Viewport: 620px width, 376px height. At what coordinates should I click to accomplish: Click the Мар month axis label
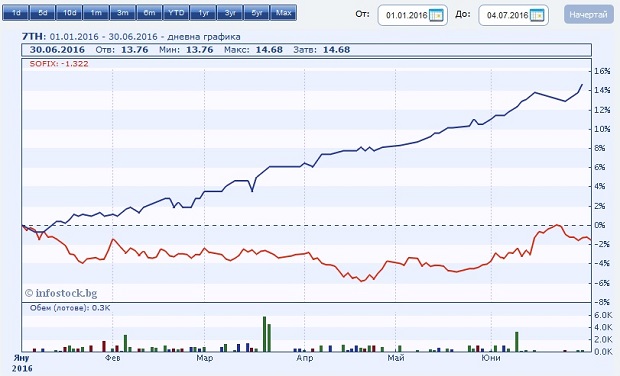204,358
